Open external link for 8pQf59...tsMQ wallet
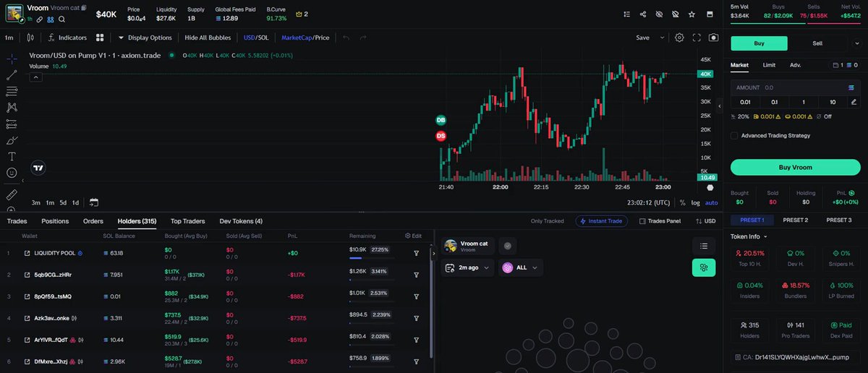The height and width of the screenshot is (373, 868). 27,296
